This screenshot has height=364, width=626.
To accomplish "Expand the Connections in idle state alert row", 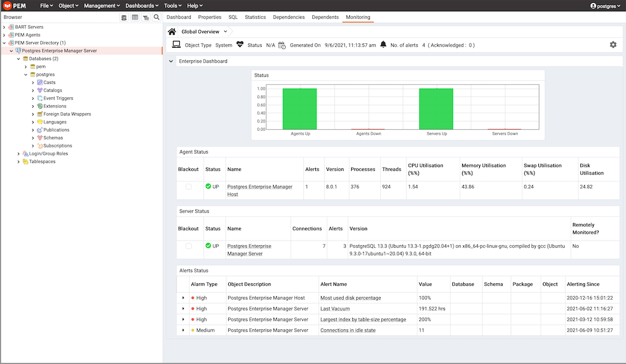I will tap(183, 330).
